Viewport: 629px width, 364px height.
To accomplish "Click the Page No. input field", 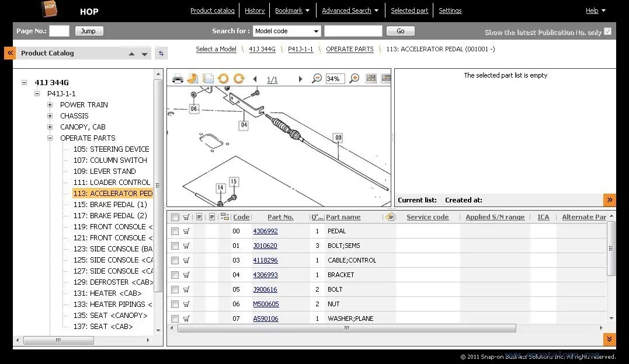I will tap(59, 31).
